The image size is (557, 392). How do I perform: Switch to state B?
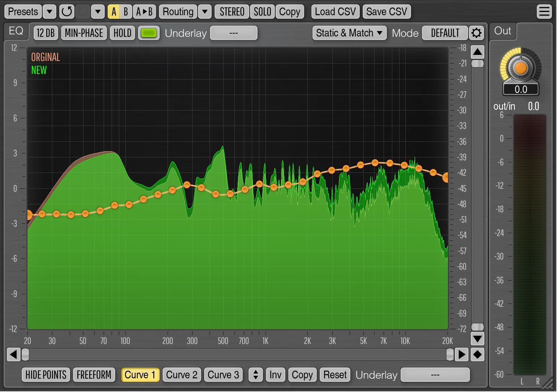[x=126, y=12]
